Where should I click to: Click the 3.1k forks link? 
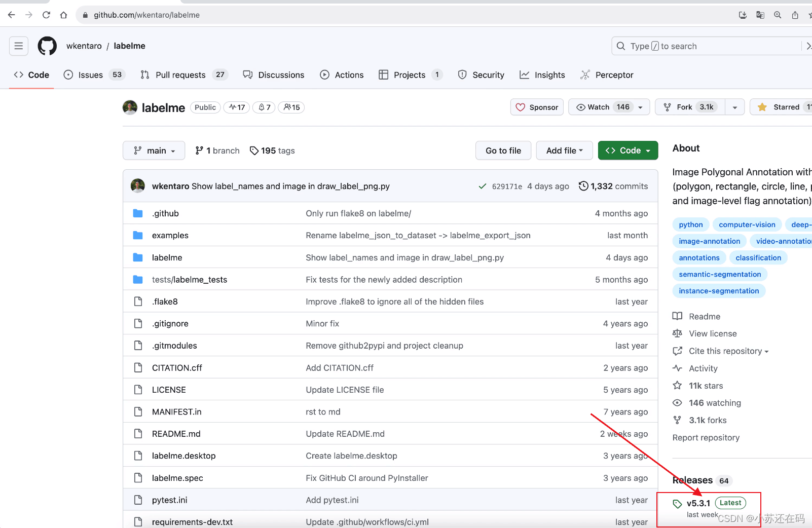[699, 420]
